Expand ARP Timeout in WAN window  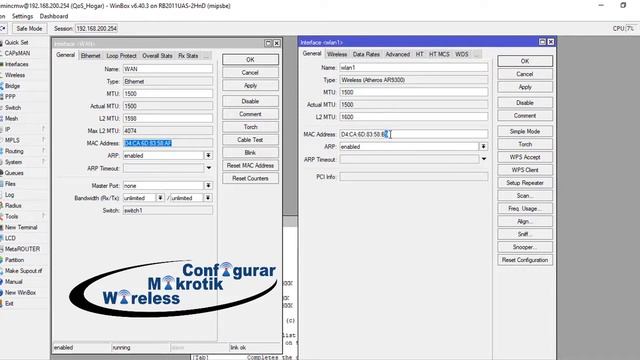[209, 168]
